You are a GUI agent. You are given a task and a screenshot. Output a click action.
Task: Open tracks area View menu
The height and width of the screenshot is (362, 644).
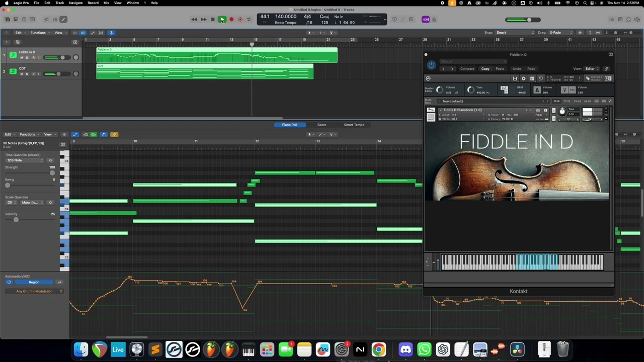click(x=60, y=33)
